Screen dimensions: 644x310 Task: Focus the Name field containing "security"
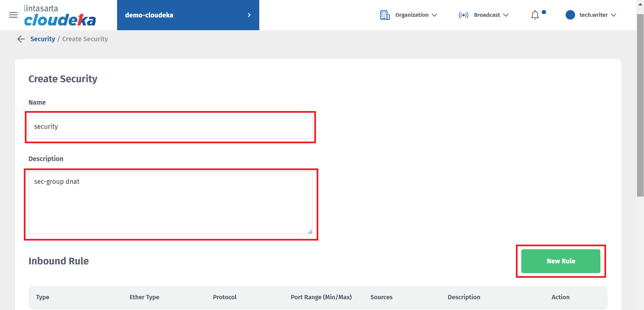point(170,127)
